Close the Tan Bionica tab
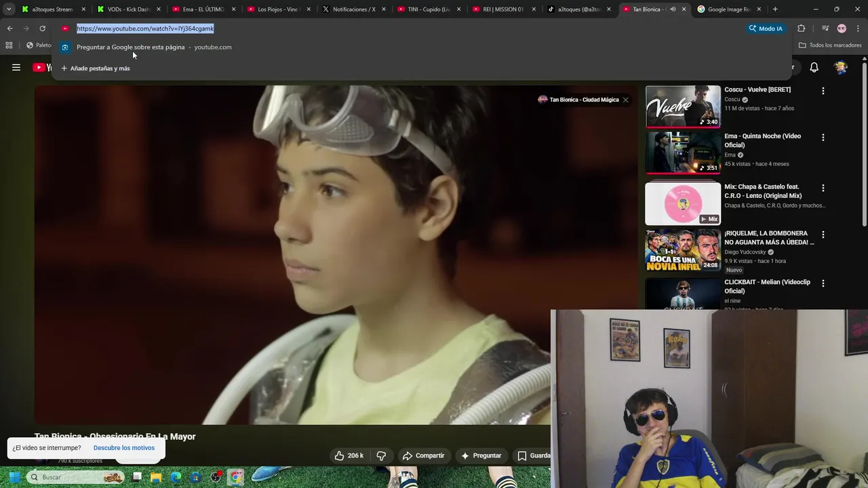 [684, 9]
